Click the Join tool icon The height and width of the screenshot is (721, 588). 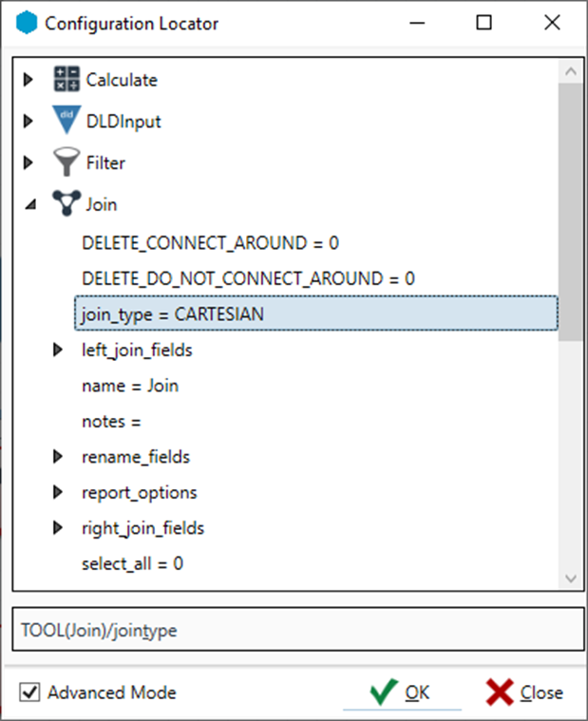(66, 203)
